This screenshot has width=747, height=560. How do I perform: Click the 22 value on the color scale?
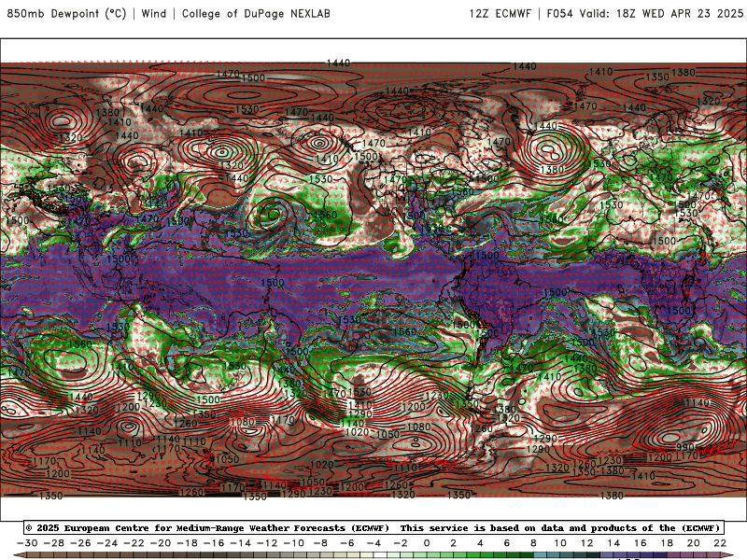(x=720, y=543)
